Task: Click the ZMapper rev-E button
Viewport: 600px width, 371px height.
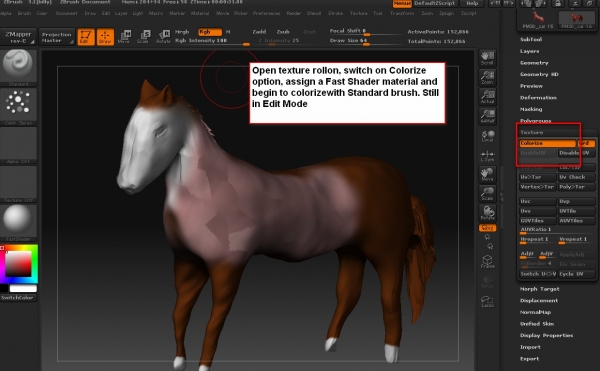Action: (x=18, y=37)
